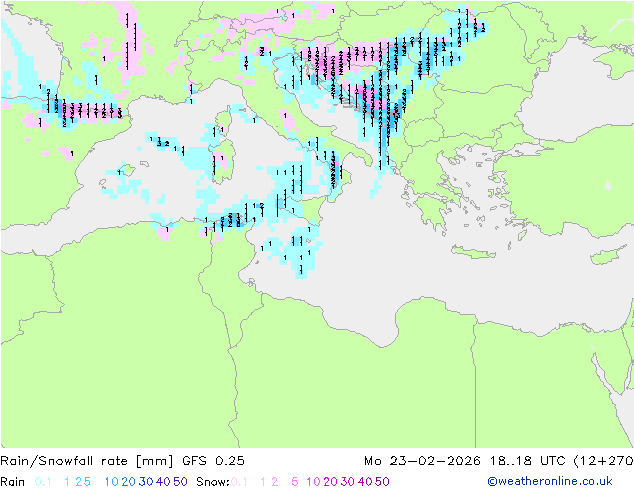
Task: Select the Rain legend value 20
Action: click(128, 482)
